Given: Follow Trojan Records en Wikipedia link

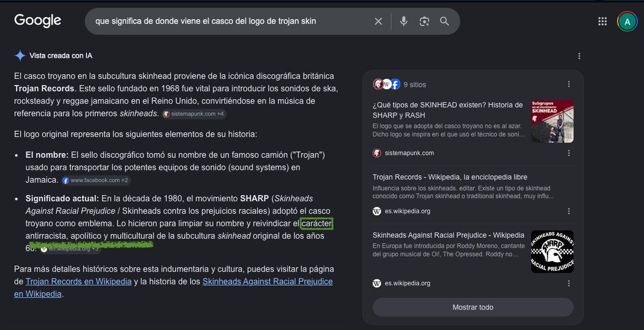Looking at the screenshot, I should 78,282.
